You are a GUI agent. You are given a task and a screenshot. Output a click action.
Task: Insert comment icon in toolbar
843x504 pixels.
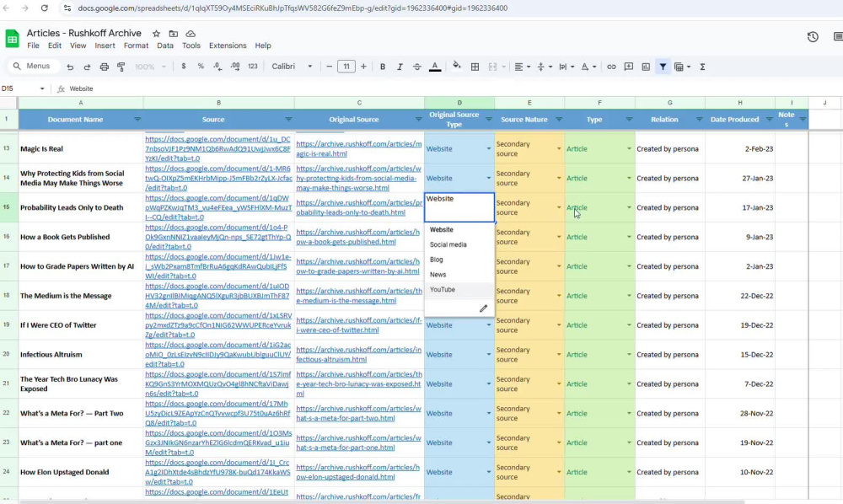[x=629, y=67]
